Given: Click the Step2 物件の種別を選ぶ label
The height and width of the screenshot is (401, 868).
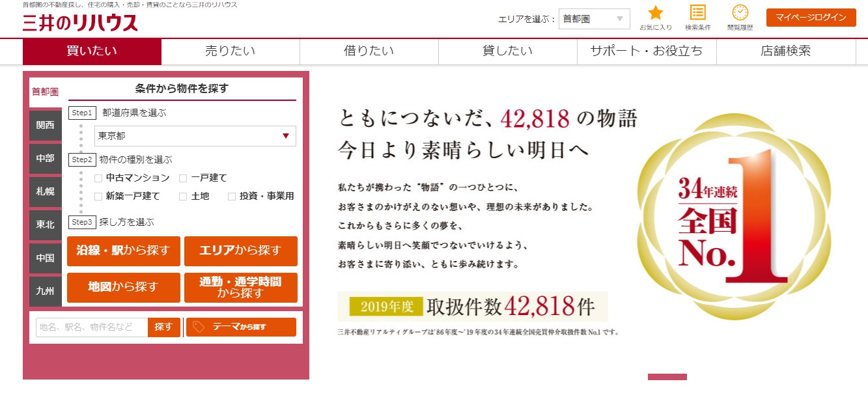Looking at the screenshot, I should click(x=120, y=159).
